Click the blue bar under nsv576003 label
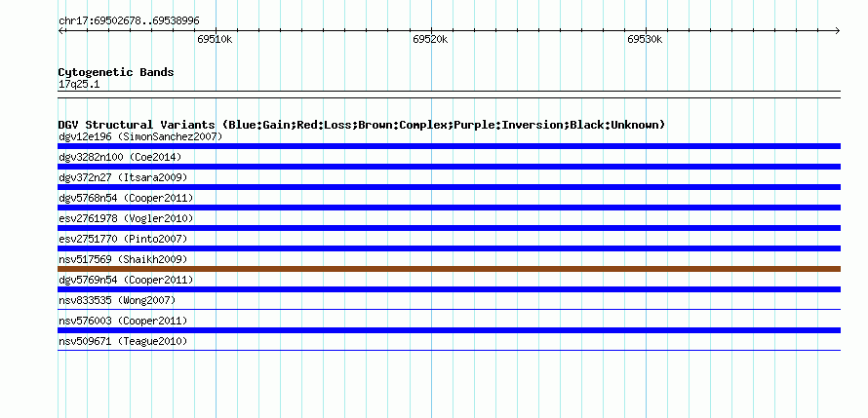 point(449,330)
